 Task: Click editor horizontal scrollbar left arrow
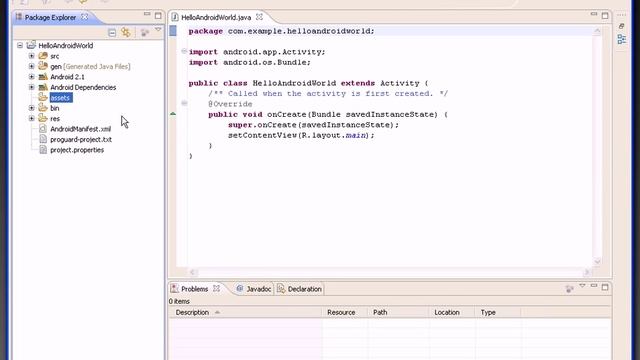(x=193, y=272)
